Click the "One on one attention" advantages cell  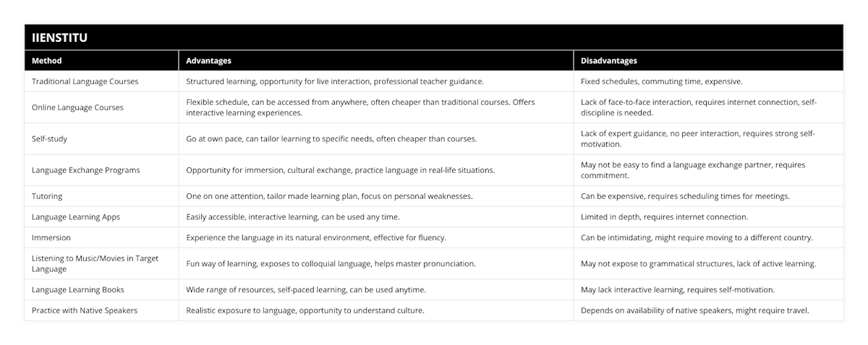330,196
